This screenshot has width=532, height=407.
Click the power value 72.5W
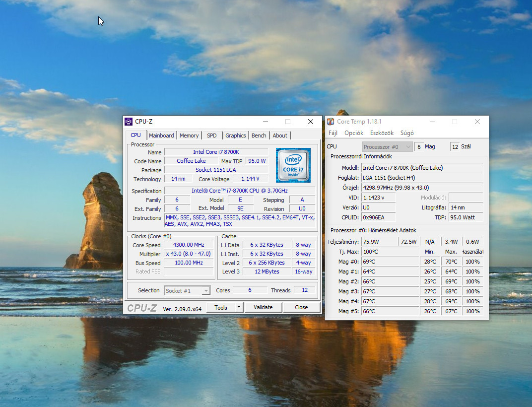click(x=408, y=242)
